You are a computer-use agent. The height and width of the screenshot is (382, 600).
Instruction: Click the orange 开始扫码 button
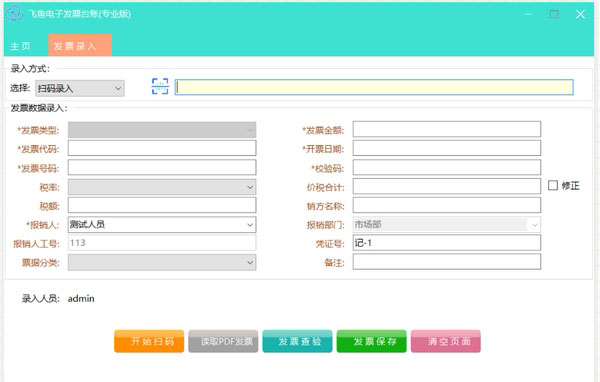[149, 341]
